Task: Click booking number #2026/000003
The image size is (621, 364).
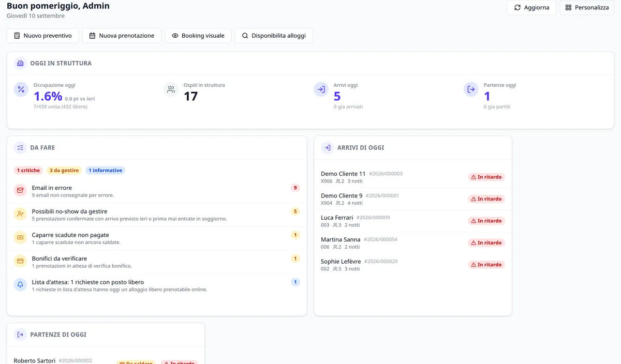Action: pos(386,174)
